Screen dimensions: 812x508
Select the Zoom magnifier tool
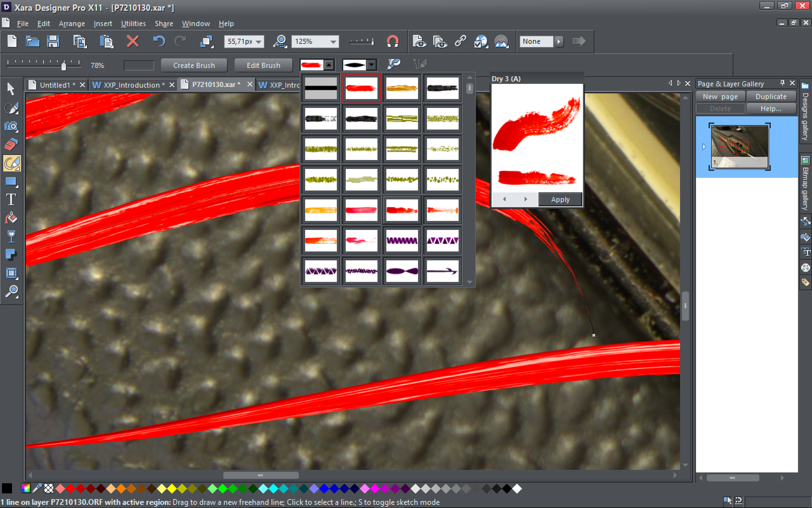(11, 291)
